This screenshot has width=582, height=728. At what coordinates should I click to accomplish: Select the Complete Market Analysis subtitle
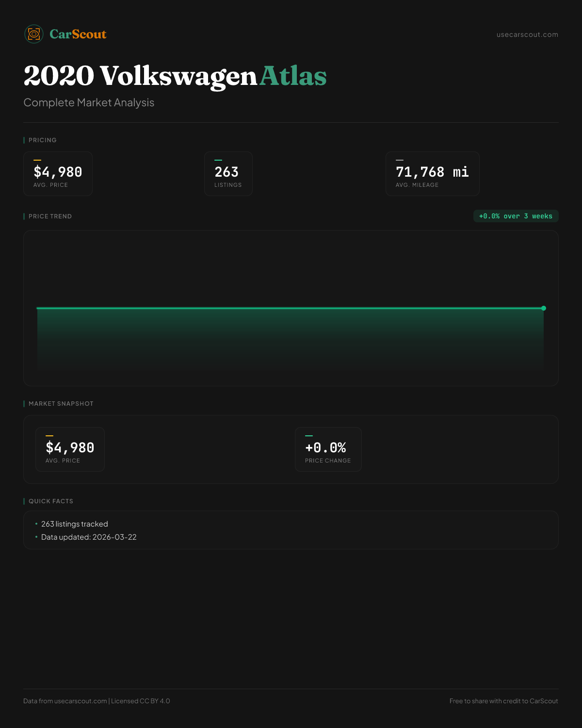(x=89, y=102)
